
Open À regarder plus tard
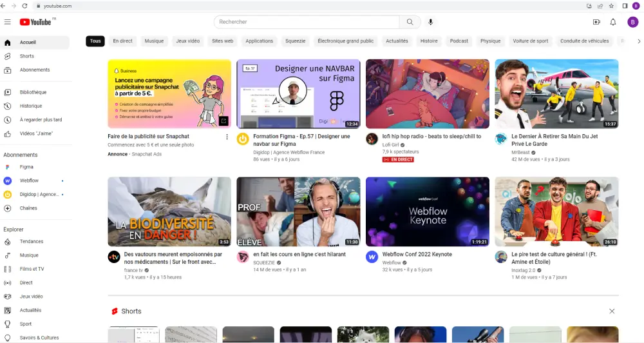pos(35,120)
